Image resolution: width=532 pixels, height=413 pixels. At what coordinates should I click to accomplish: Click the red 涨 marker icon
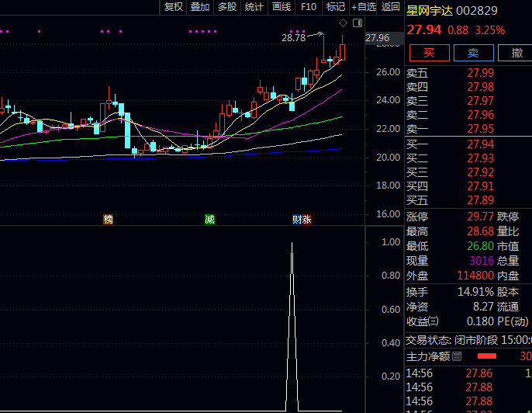pos(306,220)
